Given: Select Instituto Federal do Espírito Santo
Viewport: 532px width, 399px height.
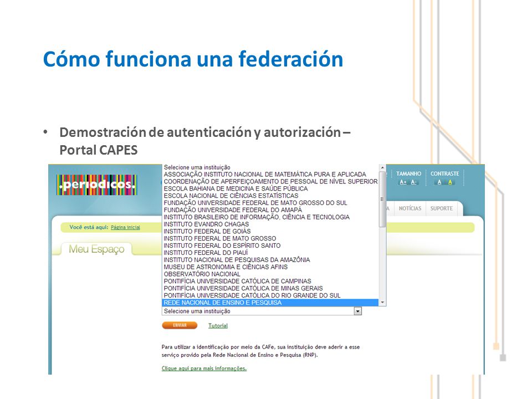Looking at the screenshot, I should pyautogui.click(x=270, y=245).
